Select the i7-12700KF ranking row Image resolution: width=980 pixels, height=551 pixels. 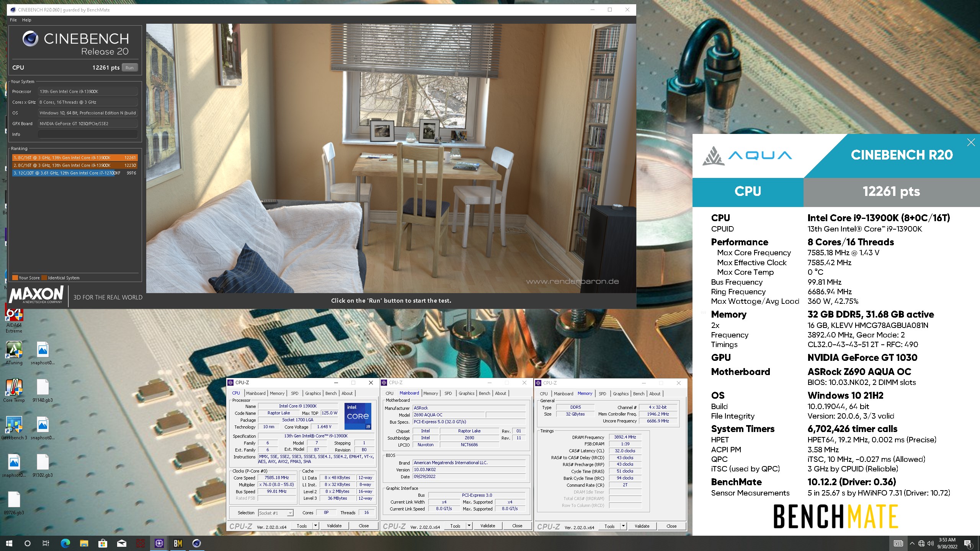[75, 173]
